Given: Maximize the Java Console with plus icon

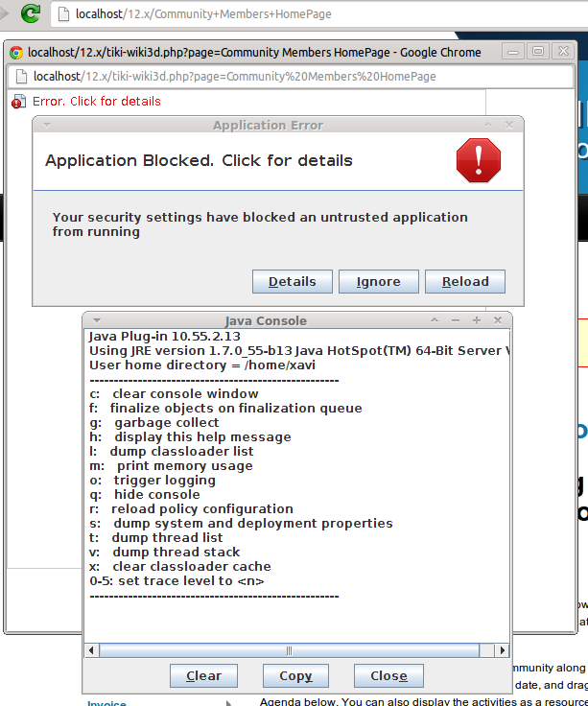Looking at the screenshot, I should [477, 320].
